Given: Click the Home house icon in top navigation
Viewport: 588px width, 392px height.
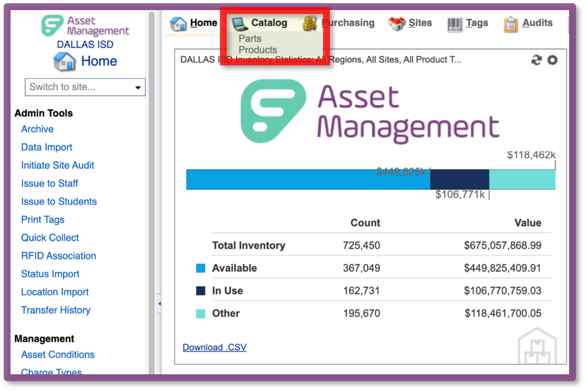Looking at the screenshot, I should coord(178,24).
